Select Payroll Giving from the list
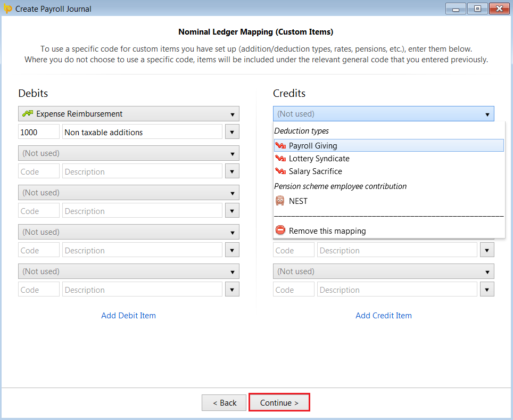 388,145
